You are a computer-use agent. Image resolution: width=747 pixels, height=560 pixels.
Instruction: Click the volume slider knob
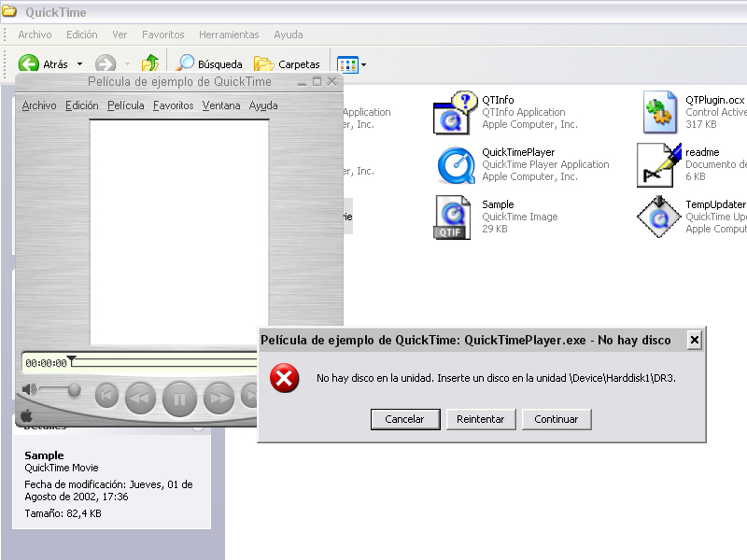(74, 389)
